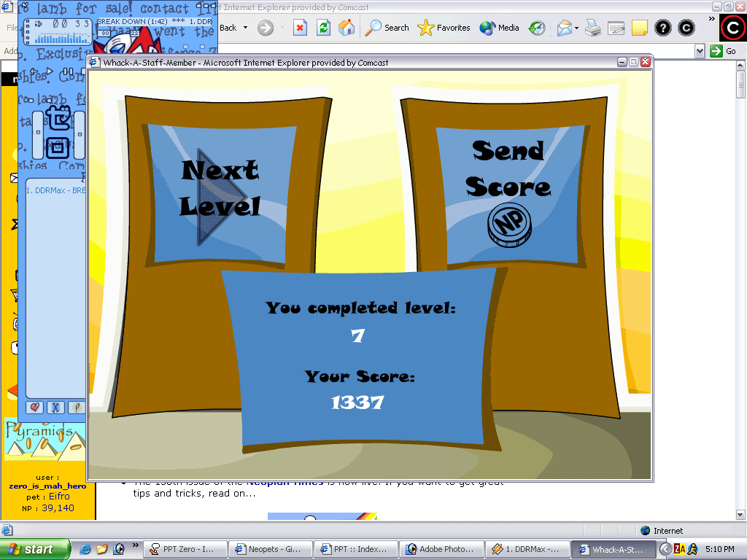
Task: Click the Edit page icon
Action: click(616, 28)
